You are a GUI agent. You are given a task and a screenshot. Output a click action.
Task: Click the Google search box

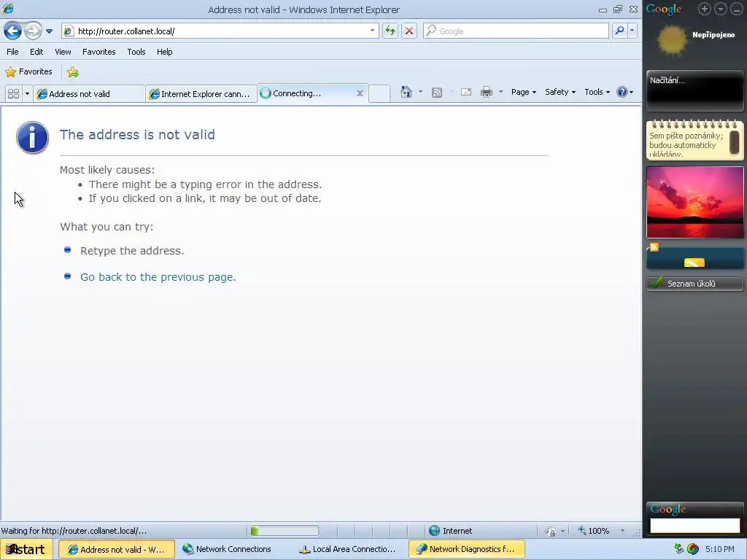516,31
